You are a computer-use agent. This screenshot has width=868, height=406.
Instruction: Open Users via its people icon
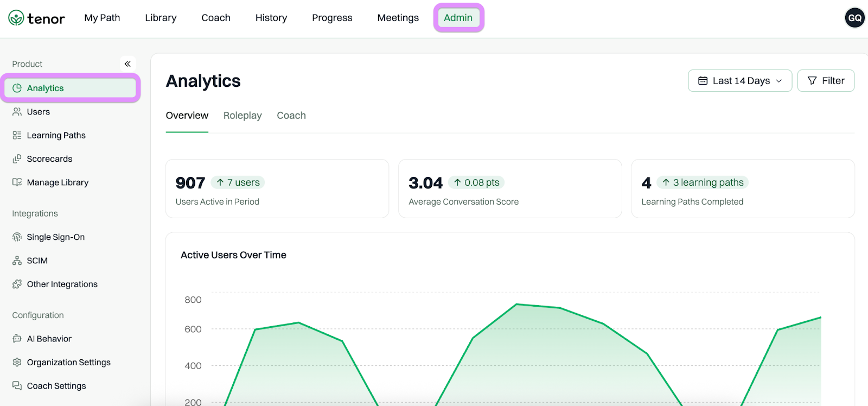click(x=17, y=112)
